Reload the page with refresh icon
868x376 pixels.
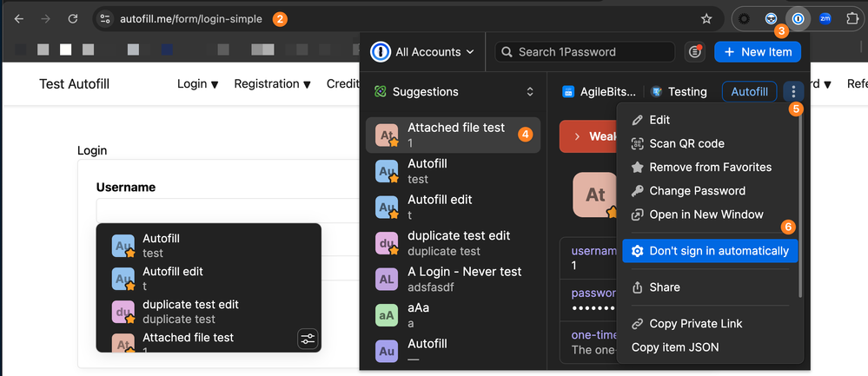72,19
